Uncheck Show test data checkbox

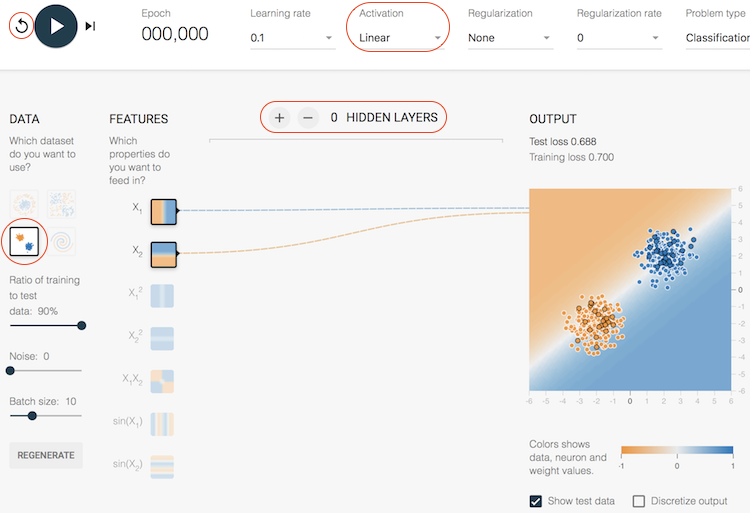(536, 501)
